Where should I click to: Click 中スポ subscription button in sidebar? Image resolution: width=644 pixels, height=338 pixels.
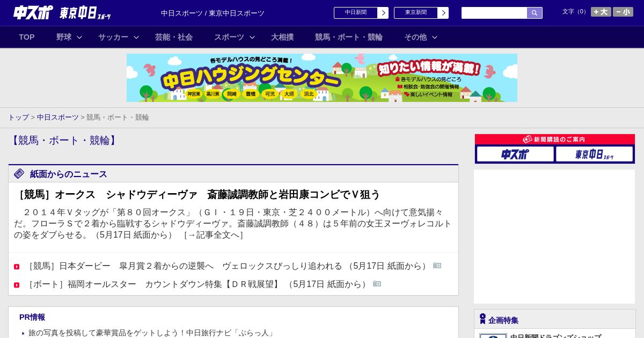tap(515, 155)
